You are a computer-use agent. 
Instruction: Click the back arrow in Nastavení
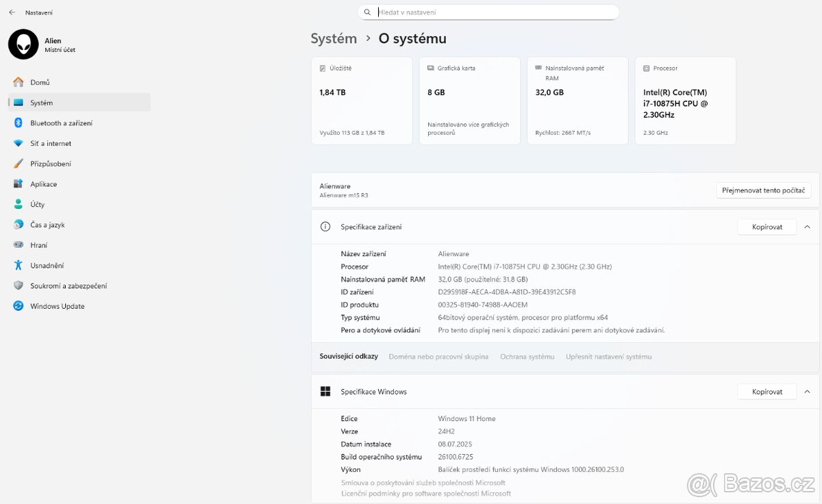click(12, 12)
